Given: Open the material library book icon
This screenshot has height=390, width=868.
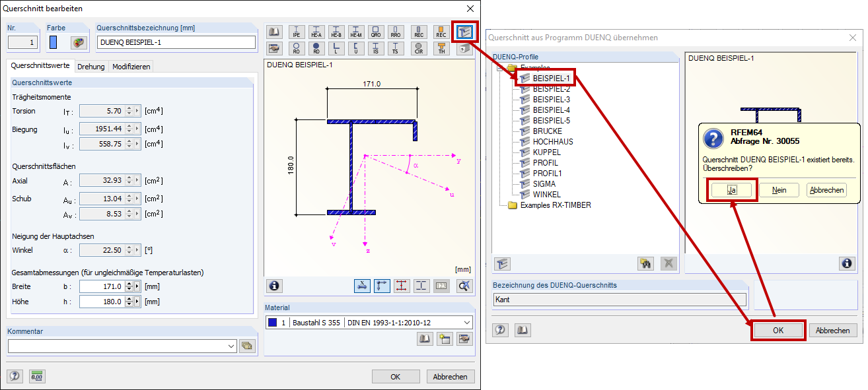Looking at the screenshot, I should (425, 339).
